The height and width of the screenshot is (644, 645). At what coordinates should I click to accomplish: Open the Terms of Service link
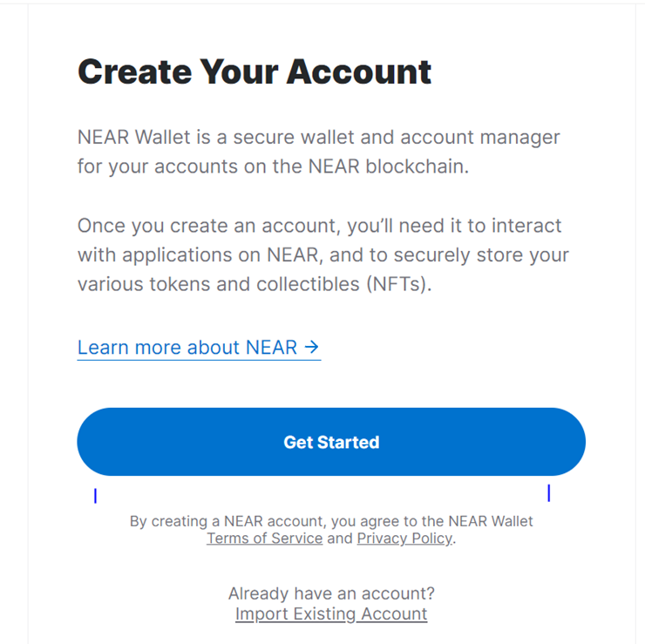(264, 539)
